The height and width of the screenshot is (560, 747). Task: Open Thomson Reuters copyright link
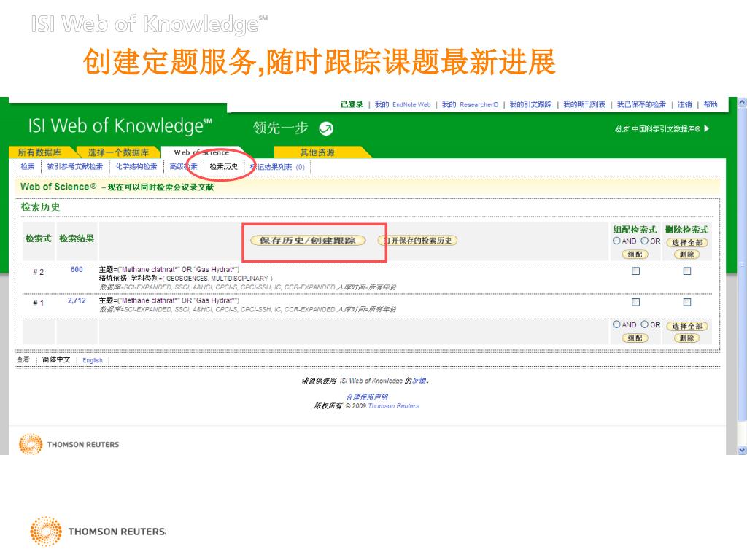(393, 405)
